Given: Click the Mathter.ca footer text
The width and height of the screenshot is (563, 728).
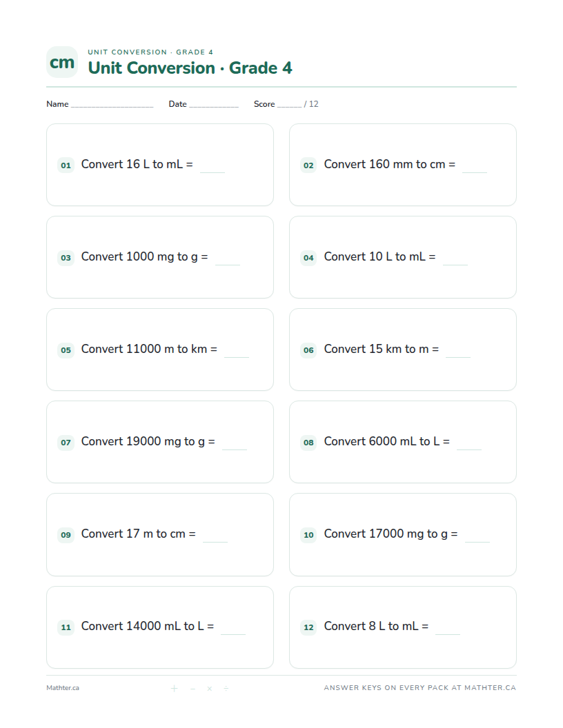Looking at the screenshot, I should click(63, 688).
